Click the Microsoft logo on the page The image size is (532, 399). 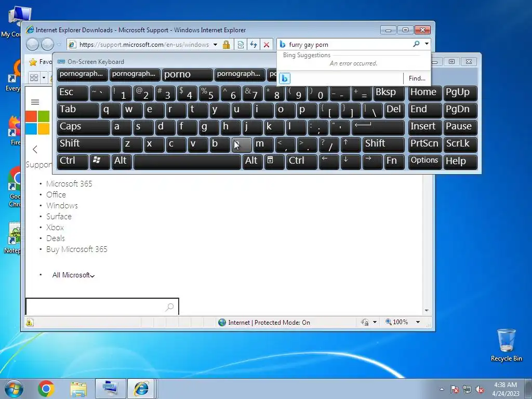[x=37, y=123]
